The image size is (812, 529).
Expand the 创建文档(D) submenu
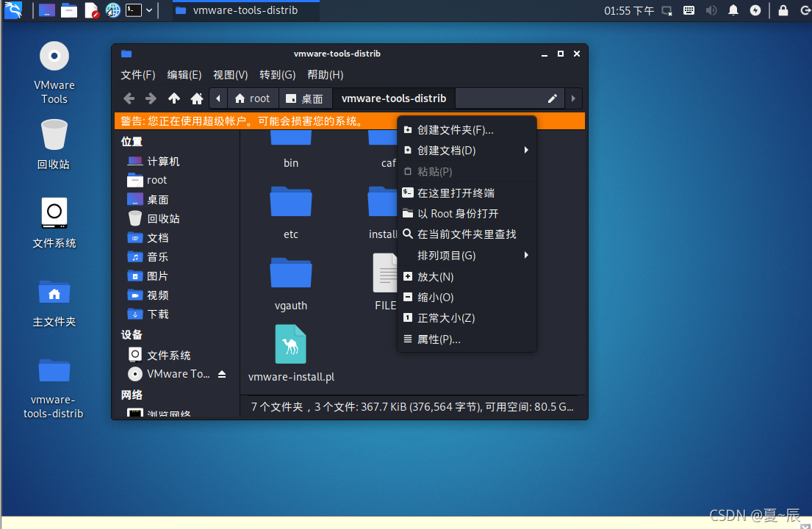click(467, 151)
